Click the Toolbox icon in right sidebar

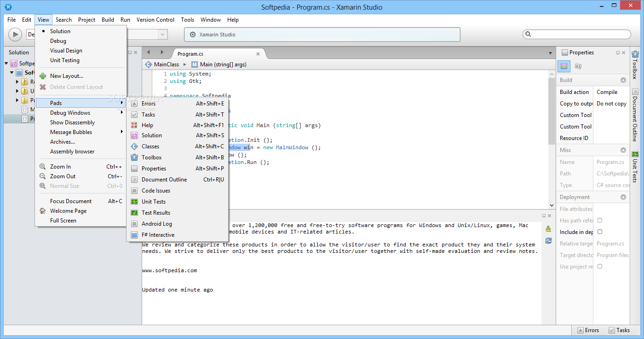635,55
